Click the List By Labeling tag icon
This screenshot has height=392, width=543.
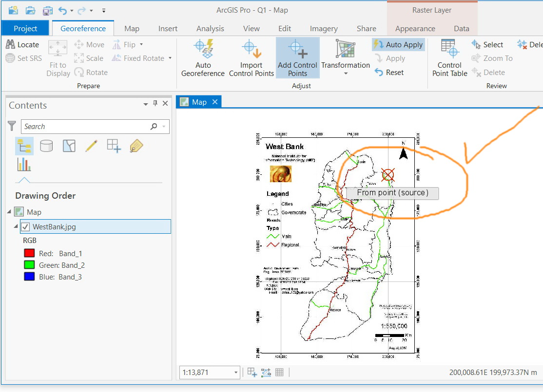pyautogui.click(x=136, y=146)
